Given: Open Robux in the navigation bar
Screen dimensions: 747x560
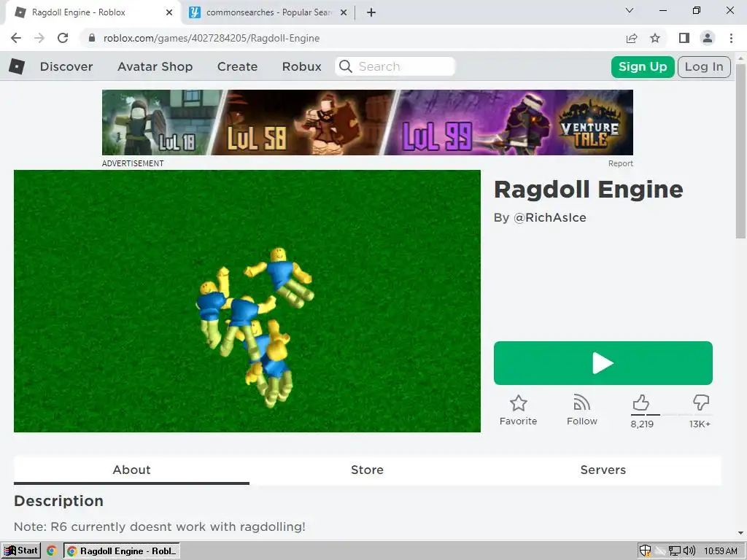Looking at the screenshot, I should (302, 66).
